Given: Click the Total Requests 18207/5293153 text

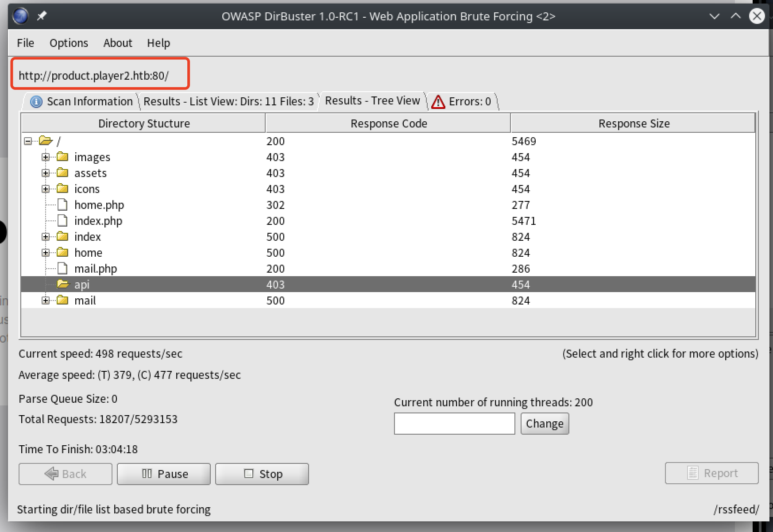Looking at the screenshot, I should click(98, 419).
